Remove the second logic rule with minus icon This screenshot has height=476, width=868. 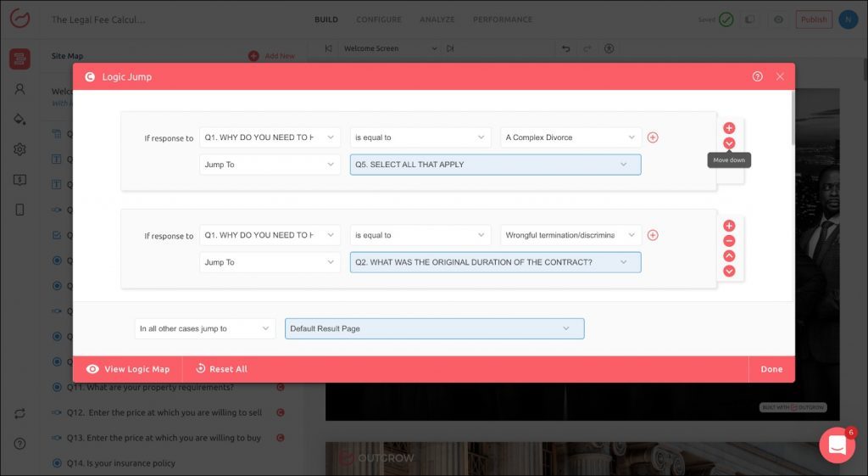click(x=729, y=241)
